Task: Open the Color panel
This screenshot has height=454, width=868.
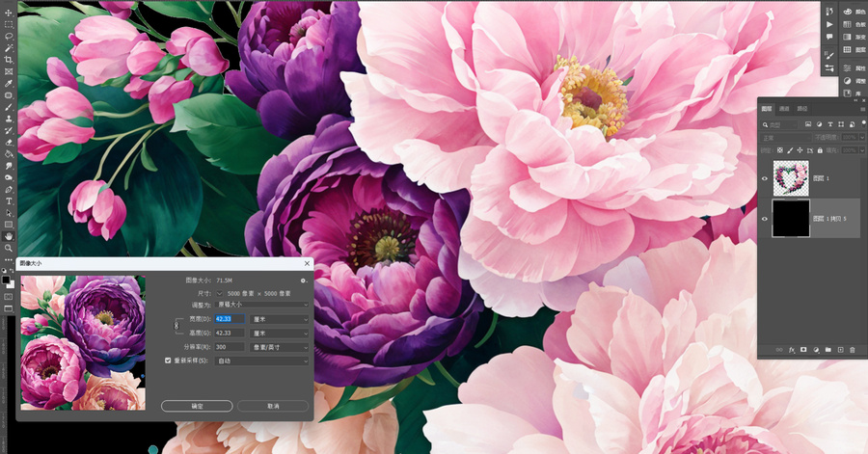Action: tap(854, 12)
